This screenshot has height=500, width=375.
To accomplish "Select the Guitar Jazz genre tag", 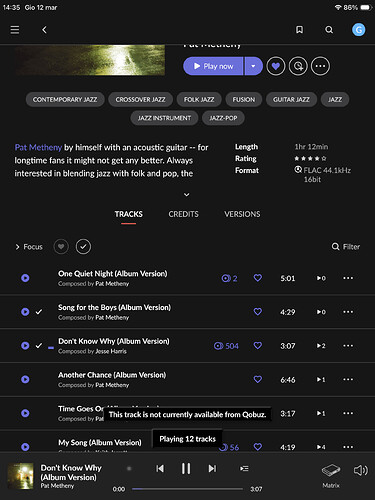I will [291, 99].
